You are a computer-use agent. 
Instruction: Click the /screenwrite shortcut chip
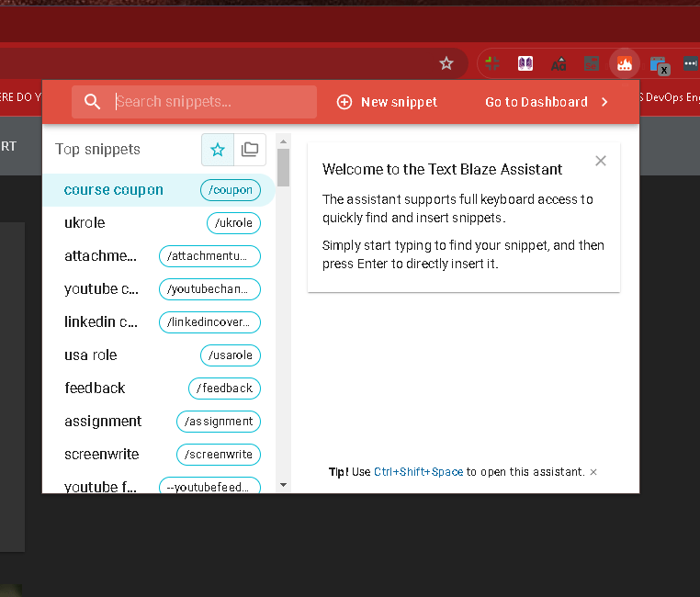(x=219, y=455)
